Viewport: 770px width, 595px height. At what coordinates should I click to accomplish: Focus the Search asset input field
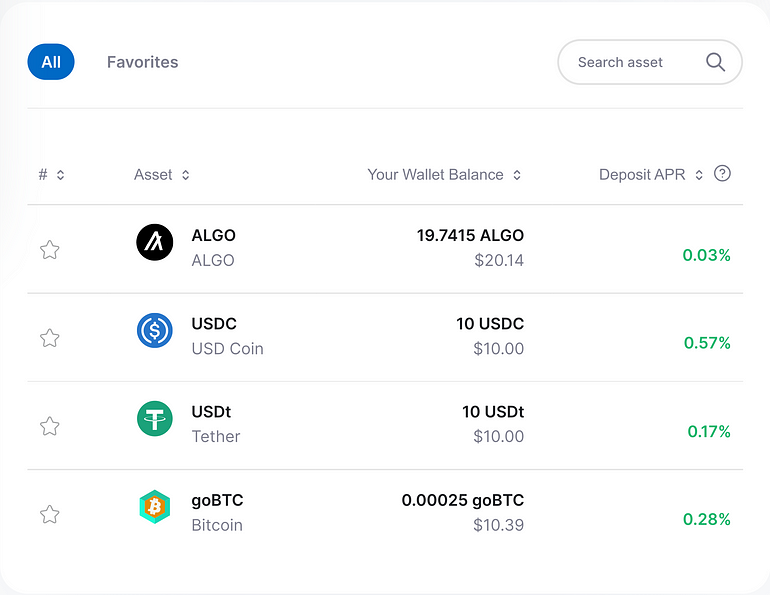(x=650, y=62)
